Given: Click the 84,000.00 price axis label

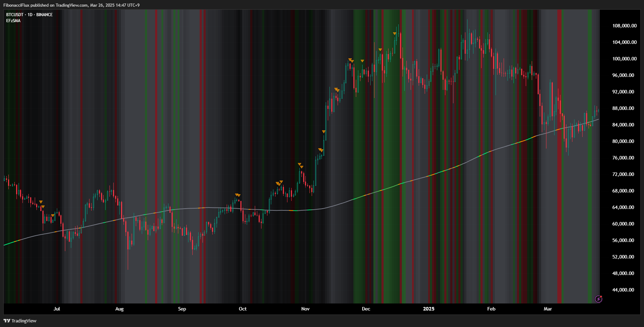Looking at the screenshot, I should point(623,125).
